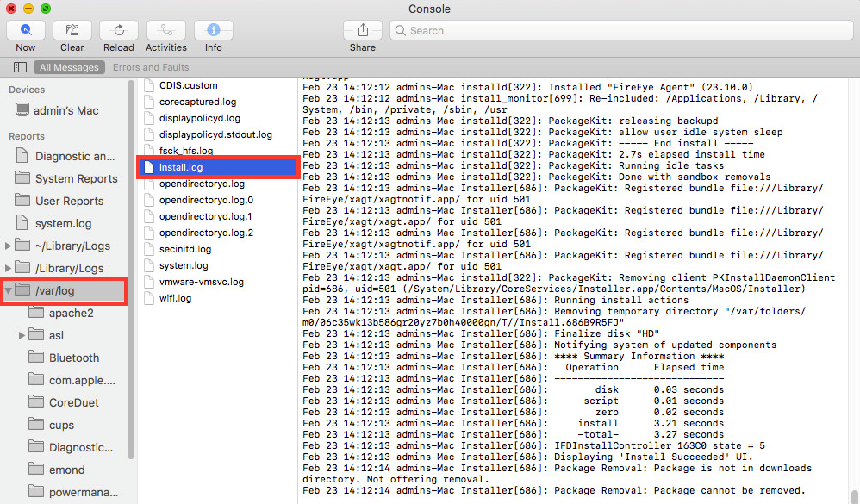
Task: Expand the /Library/Logs folder
Action: pos(8,269)
